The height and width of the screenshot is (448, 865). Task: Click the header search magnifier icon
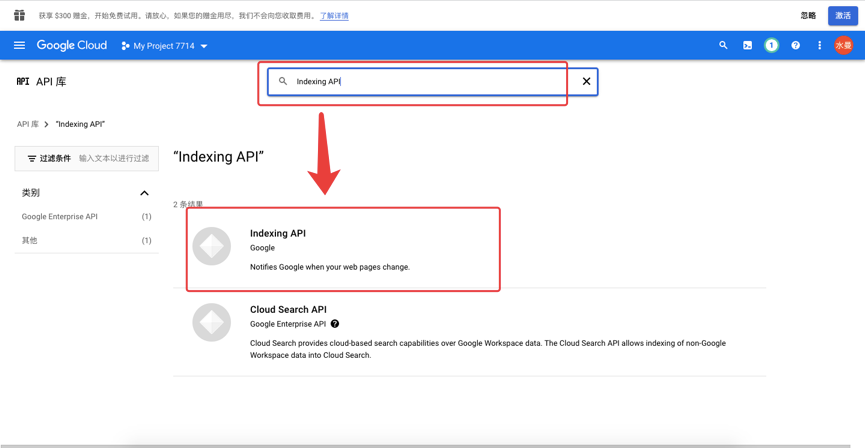[x=723, y=45]
